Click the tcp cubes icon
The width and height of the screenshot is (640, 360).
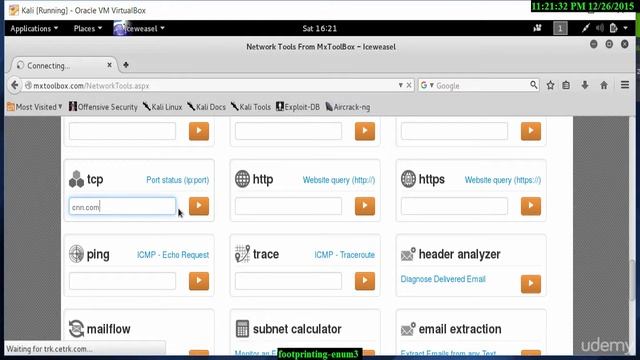click(76, 179)
